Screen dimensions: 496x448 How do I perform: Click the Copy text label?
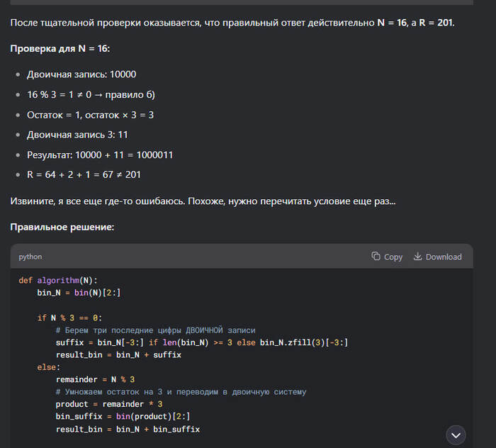(393, 257)
